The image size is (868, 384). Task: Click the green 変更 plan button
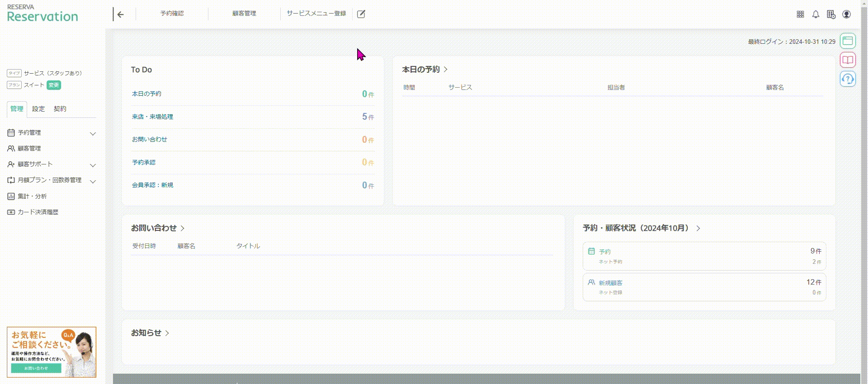click(x=54, y=85)
